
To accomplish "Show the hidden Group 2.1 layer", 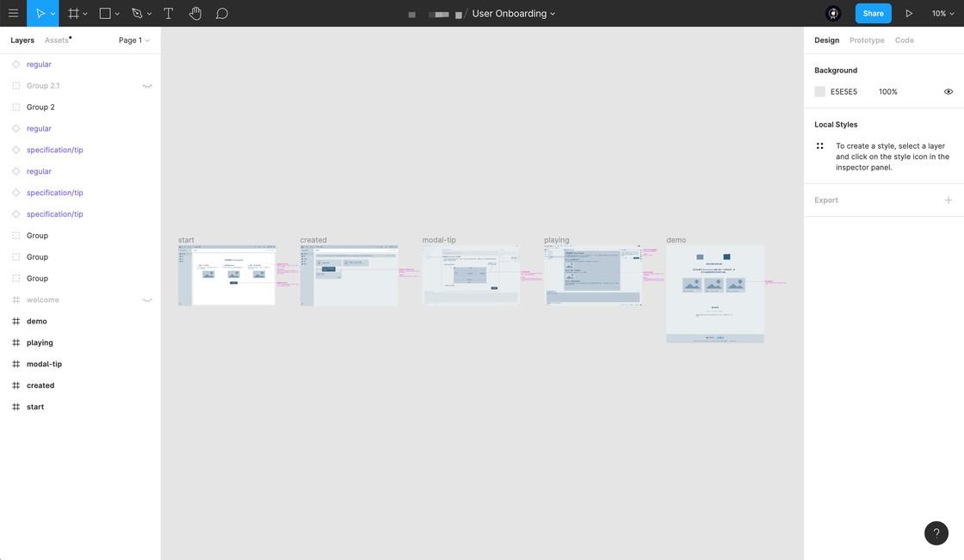I will (x=147, y=86).
